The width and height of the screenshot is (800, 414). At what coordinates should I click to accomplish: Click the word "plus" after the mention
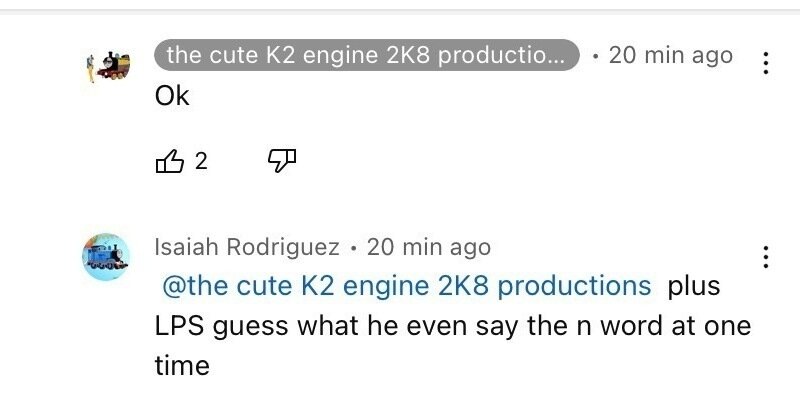[x=693, y=286]
